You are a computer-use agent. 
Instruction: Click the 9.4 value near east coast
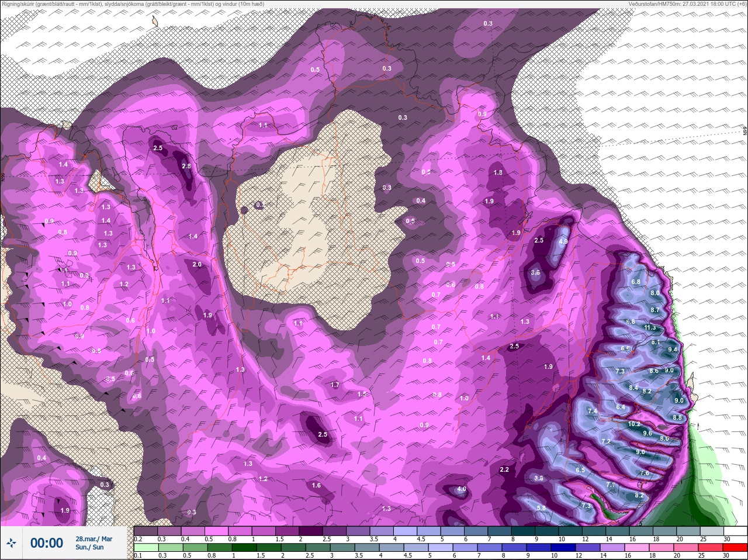(x=673, y=350)
